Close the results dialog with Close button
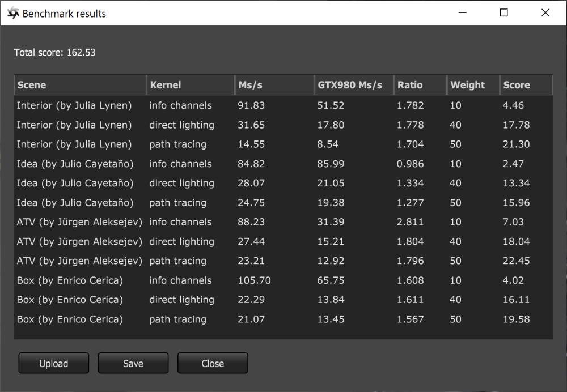567x392 pixels. pyautogui.click(x=213, y=363)
